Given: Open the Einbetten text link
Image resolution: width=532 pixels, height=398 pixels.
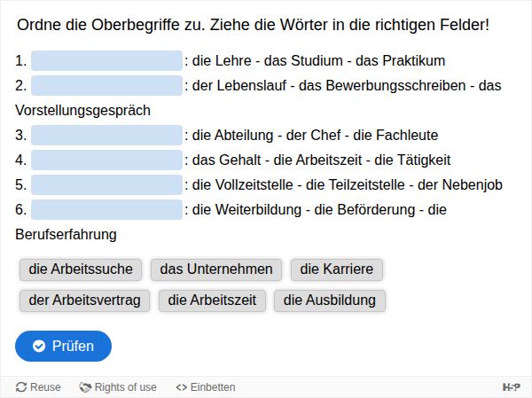Looking at the screenshot, I should [213, 387].
